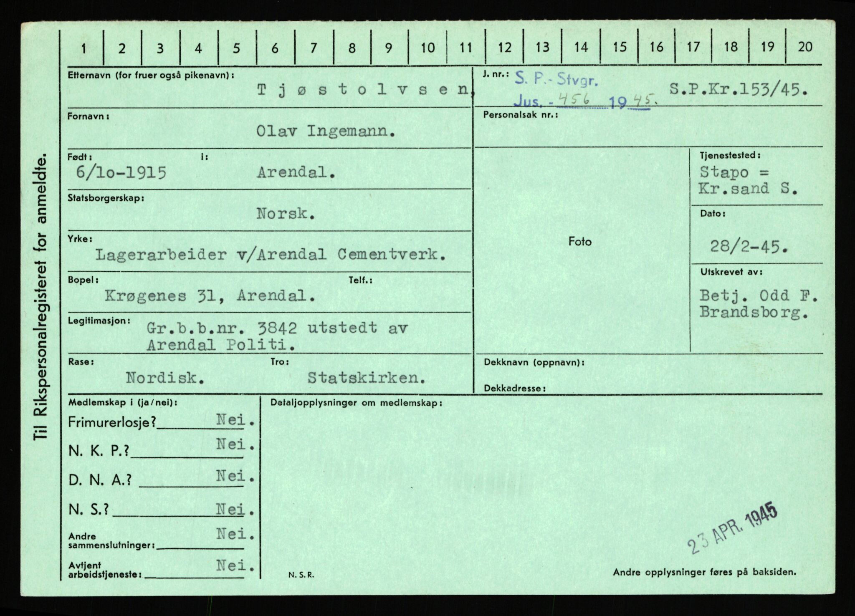Click the "Personalsak nr.:" label
This screenshot has width=855, height=616.
tap(520, 114)
